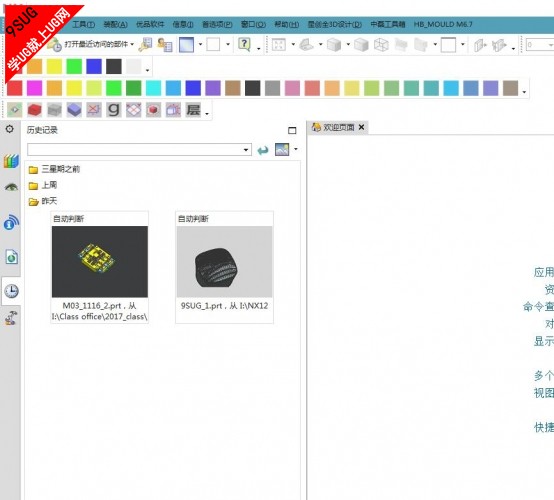Click the letter g toolbar icon
Image resolution: width=554 pixels, height=500 pixels.
pos(114,110)
